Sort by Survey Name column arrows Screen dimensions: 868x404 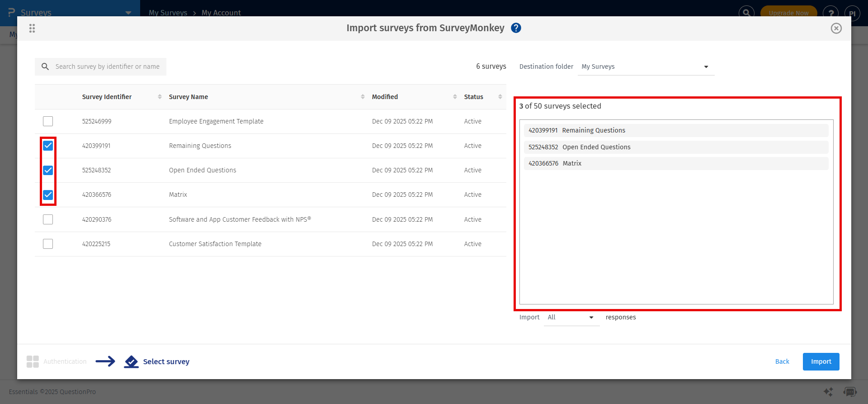tap(363, 97)
